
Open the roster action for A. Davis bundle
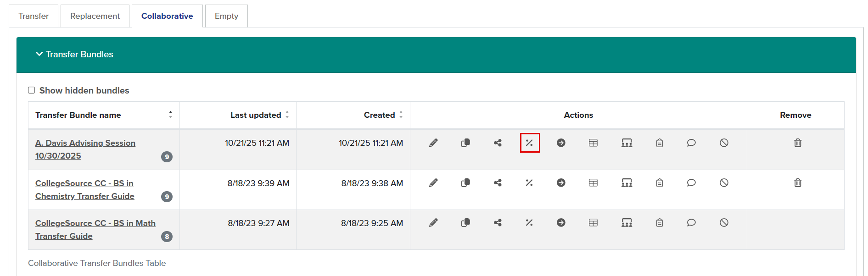627,143
